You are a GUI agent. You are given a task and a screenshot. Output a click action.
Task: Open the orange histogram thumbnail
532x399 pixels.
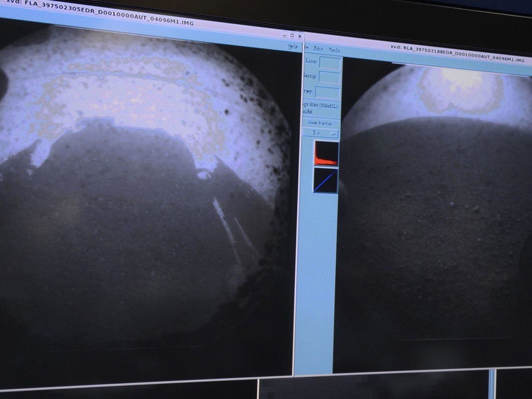(326, 154)
